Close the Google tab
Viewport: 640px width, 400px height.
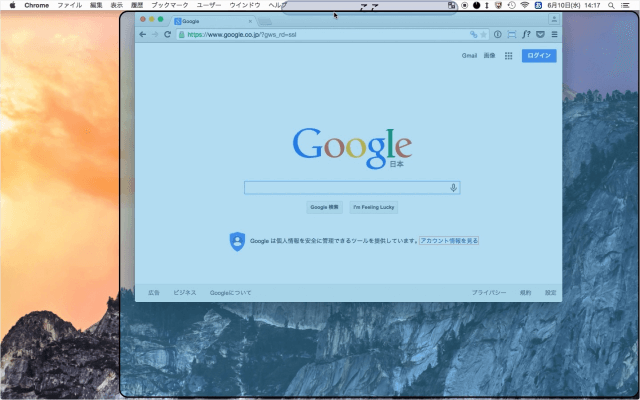[x=250, y=21]
